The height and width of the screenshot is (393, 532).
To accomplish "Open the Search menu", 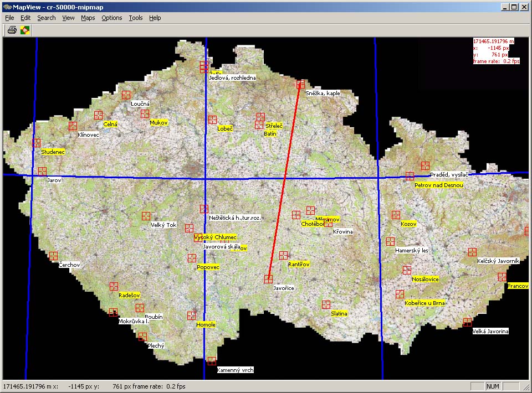I will [46, 18].
